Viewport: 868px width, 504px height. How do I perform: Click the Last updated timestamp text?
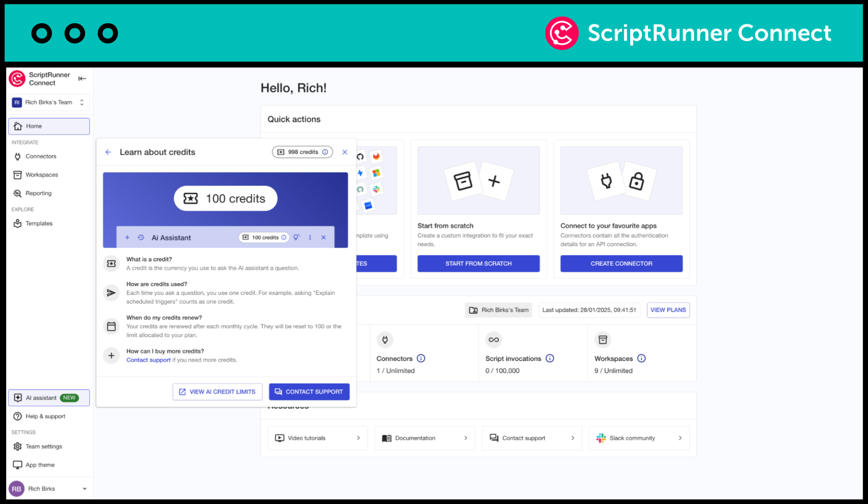589,310
